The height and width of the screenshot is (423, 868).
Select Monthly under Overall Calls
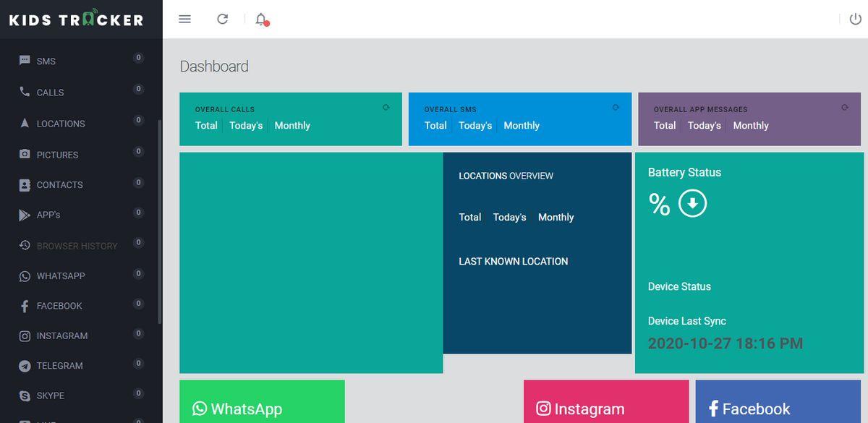[292, 125]
